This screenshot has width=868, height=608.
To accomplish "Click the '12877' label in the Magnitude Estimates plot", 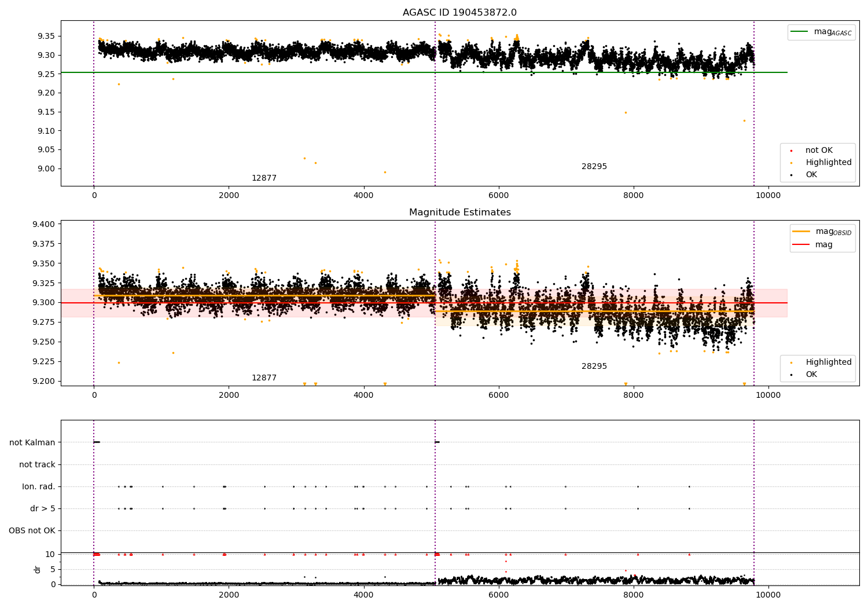I will coord(264,378).
